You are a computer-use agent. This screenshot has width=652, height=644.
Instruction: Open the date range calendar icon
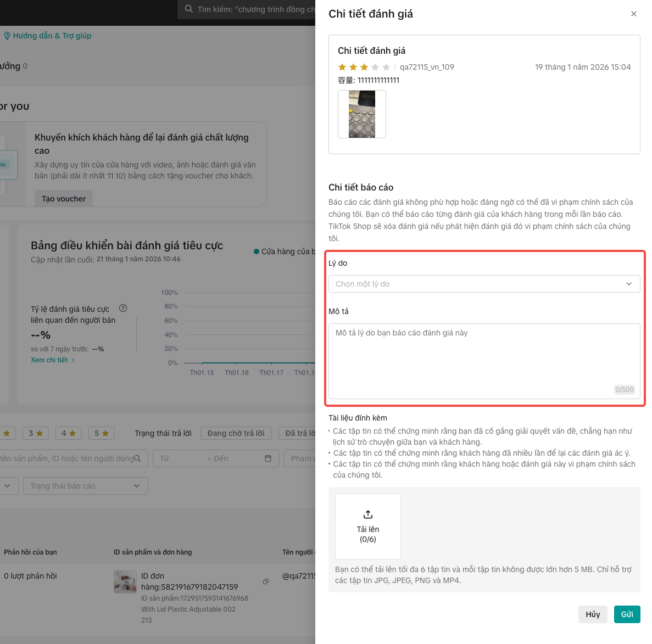[268, 458]
